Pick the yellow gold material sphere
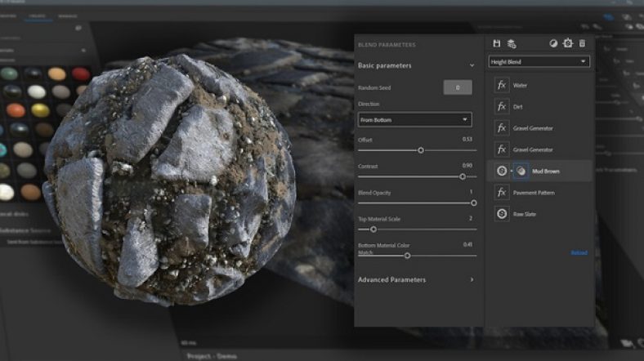This screenshot has height=361, width=644. 40,110
